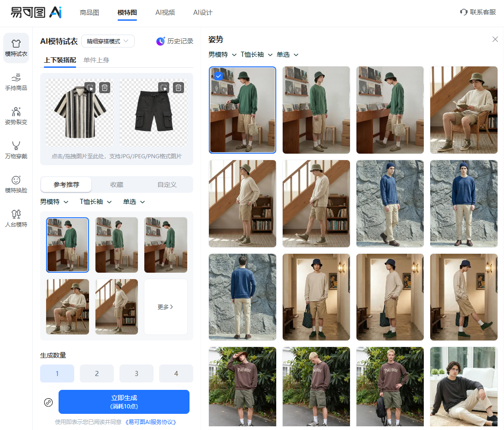The width and height of the screenshot is (504, 430).
Task: Uncheck the selected green sweater pose
Action: point(219,76)
